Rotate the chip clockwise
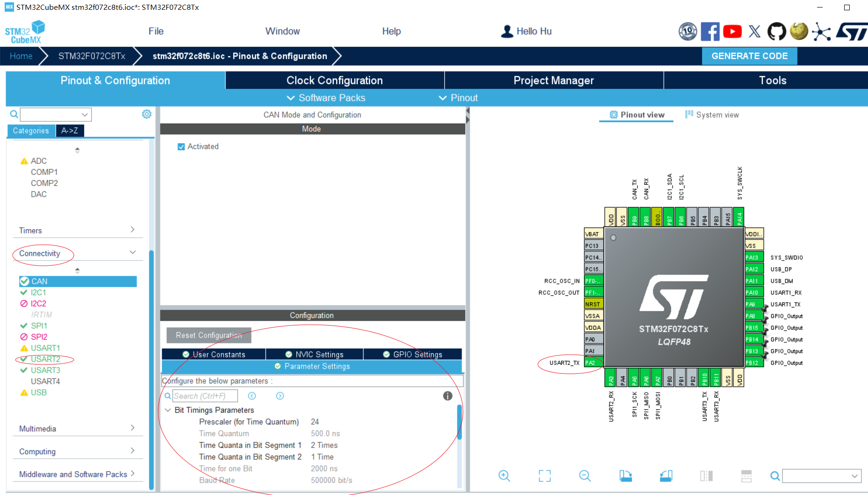 pos(626,476)
